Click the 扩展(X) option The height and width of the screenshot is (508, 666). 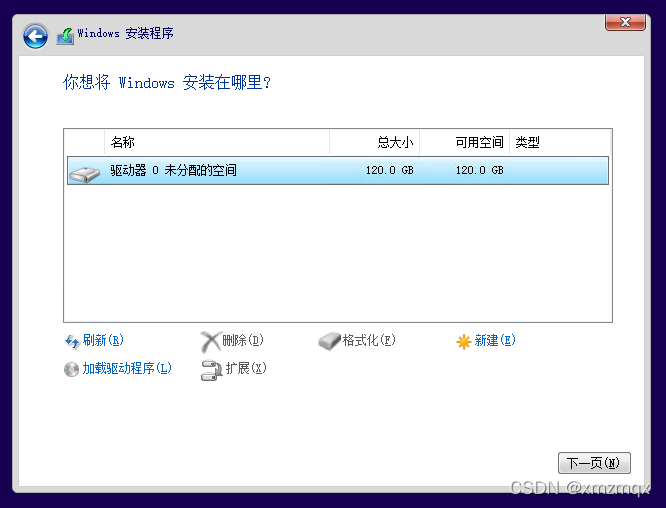[246, 368]
